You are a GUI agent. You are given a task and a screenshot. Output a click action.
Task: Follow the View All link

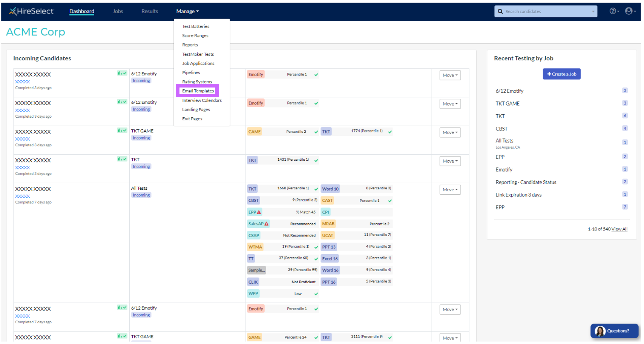619,229
